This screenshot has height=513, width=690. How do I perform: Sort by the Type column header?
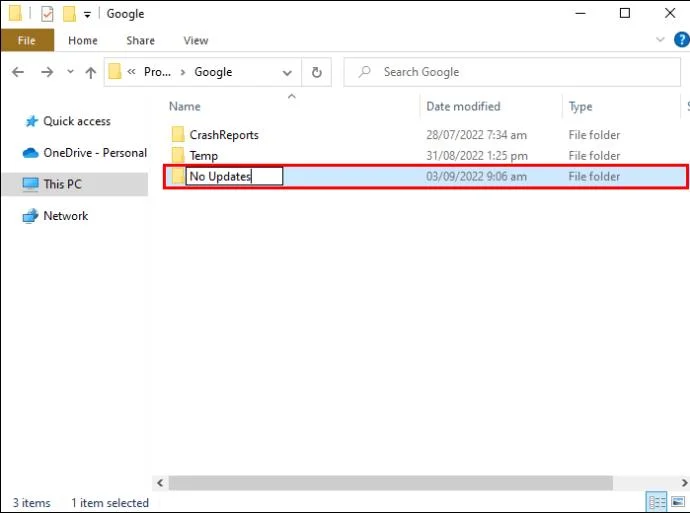[x=580, y=106]
